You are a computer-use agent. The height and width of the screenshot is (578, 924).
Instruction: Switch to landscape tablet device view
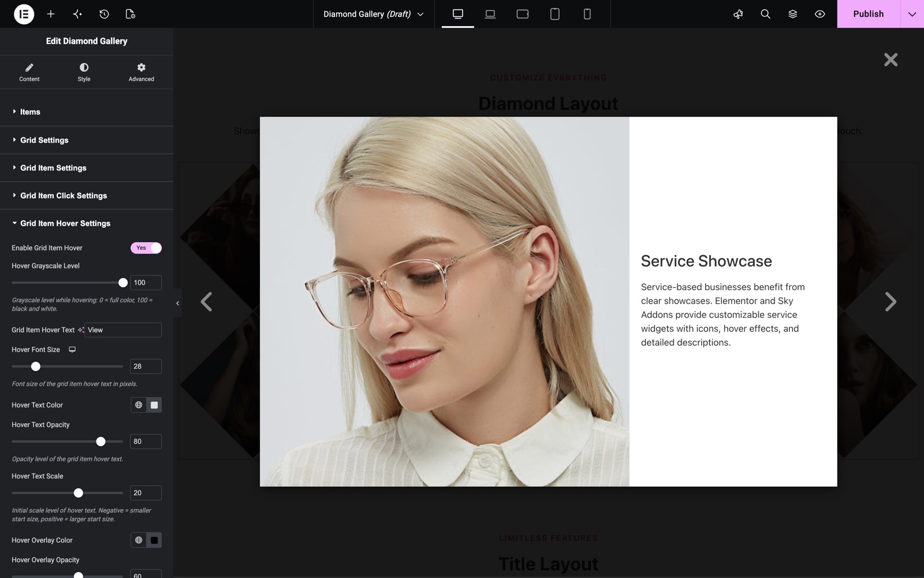tap(523, 14)
